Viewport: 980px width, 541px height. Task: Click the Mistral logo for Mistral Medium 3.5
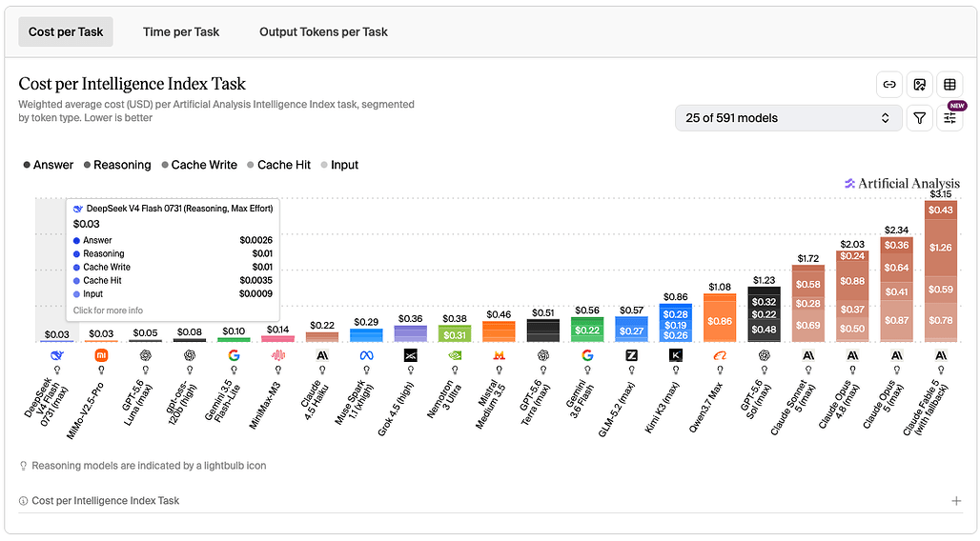499,355
